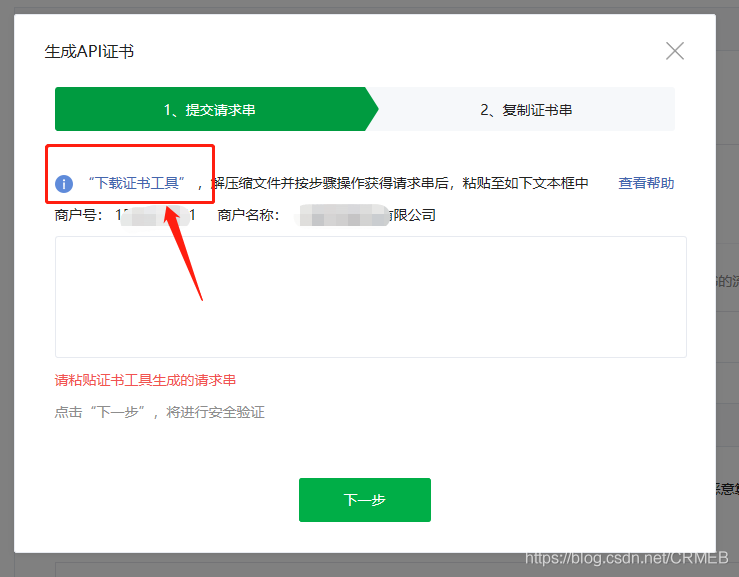
Task: Close the 生成API证书 dialog
Action: [x=674, y=51]
